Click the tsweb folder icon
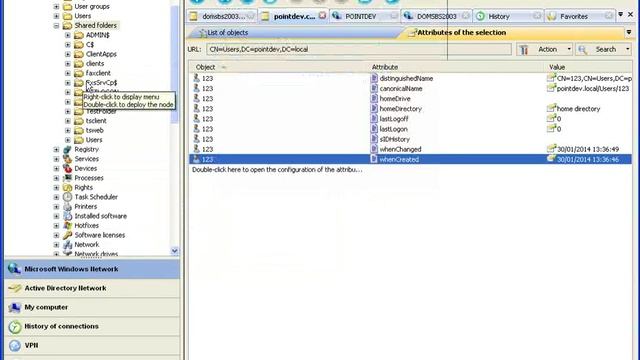This screenshot has width=640, height=360. (79, 130)
